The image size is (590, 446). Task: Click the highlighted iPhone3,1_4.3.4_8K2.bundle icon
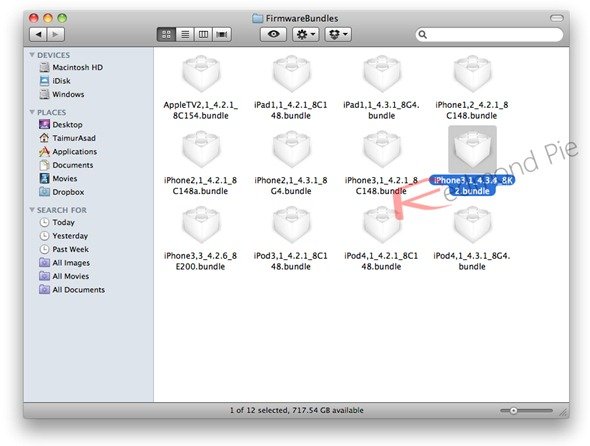(472, 149)
